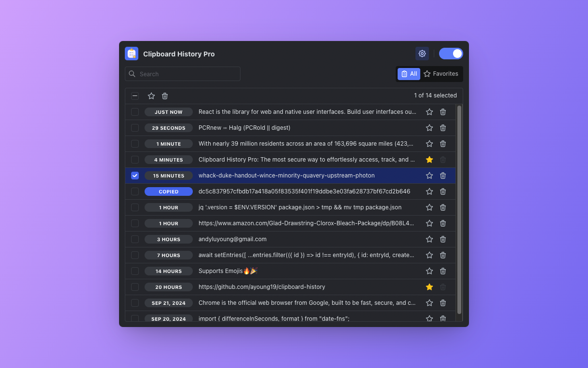Image resolution: width=588 pixels, height=368 pixels.
Task: Delete the PCRnew = Halg entry
Action: (443, 128)
